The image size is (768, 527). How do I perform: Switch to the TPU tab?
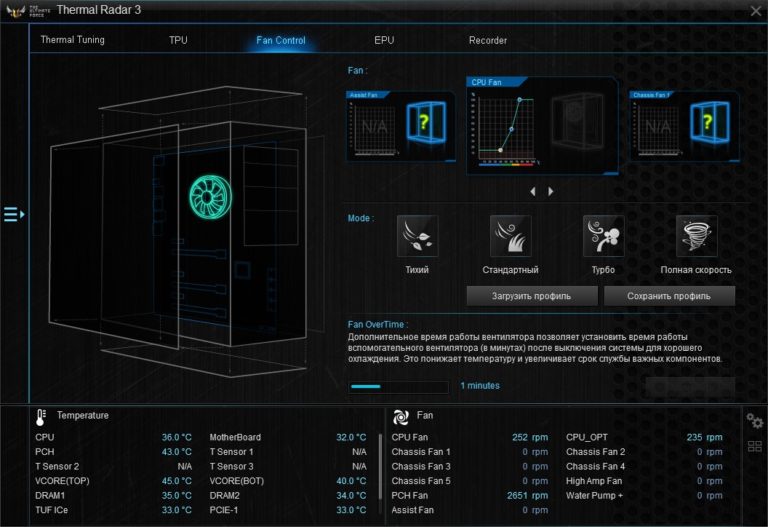178,40
